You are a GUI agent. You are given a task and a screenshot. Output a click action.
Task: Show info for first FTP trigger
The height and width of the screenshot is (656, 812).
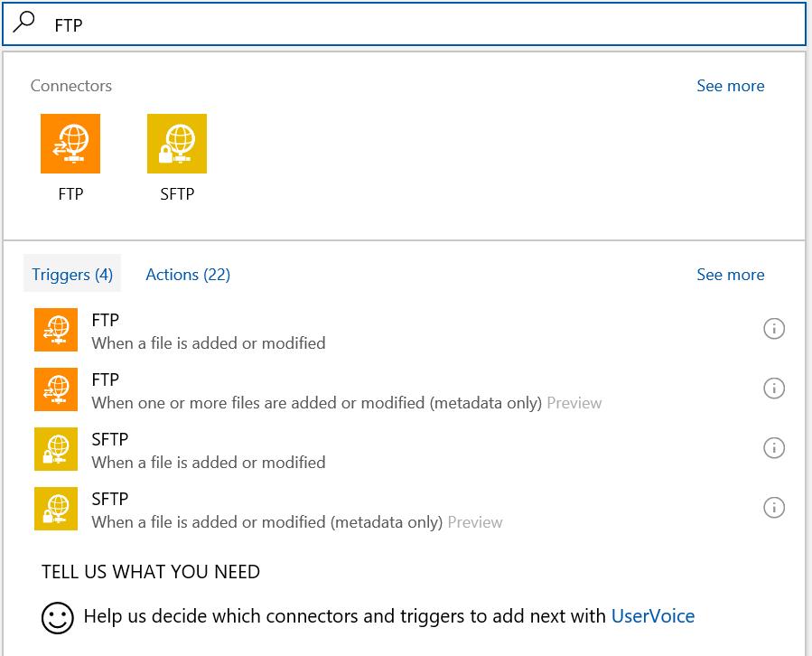774,329
